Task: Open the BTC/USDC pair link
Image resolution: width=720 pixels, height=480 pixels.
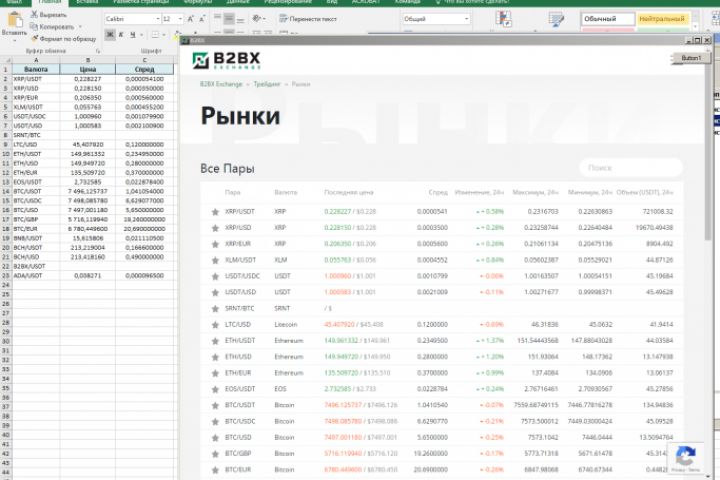Action: pos(240,421)
